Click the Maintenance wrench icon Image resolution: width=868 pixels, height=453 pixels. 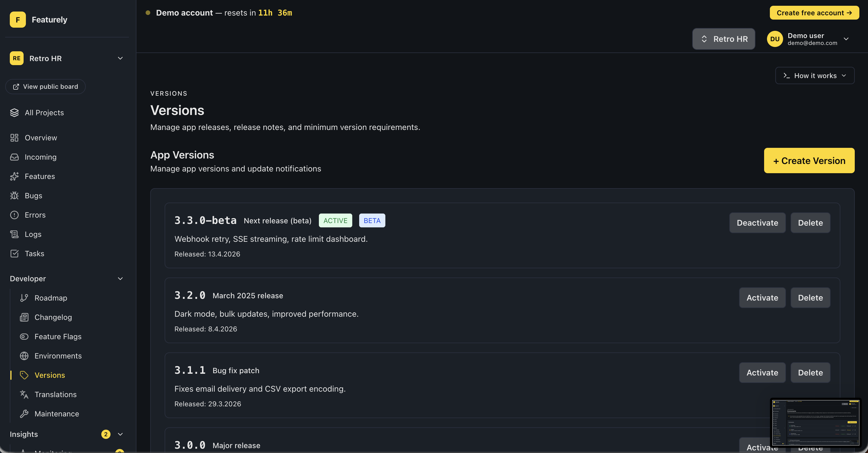click(24, 414)
